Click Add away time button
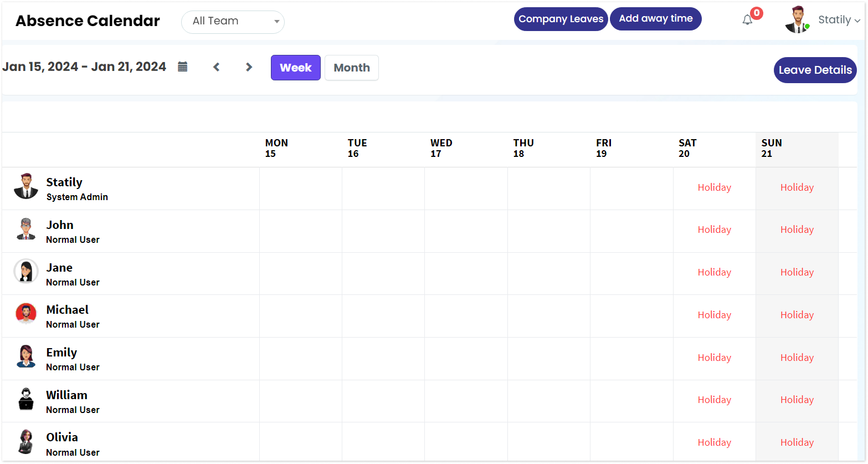868x464 pixels. (x=656, y=19)
